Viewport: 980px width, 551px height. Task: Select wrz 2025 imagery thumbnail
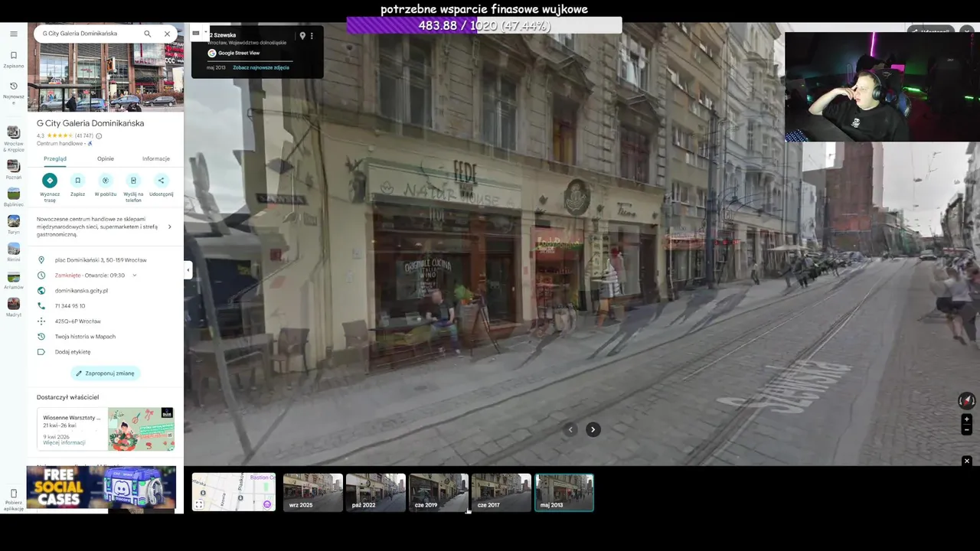(313, 492)
